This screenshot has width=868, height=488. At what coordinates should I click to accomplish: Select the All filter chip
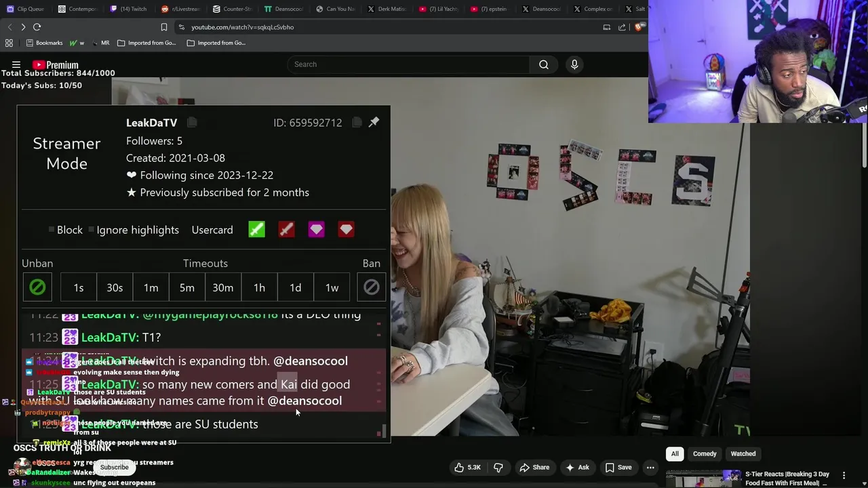675,453
